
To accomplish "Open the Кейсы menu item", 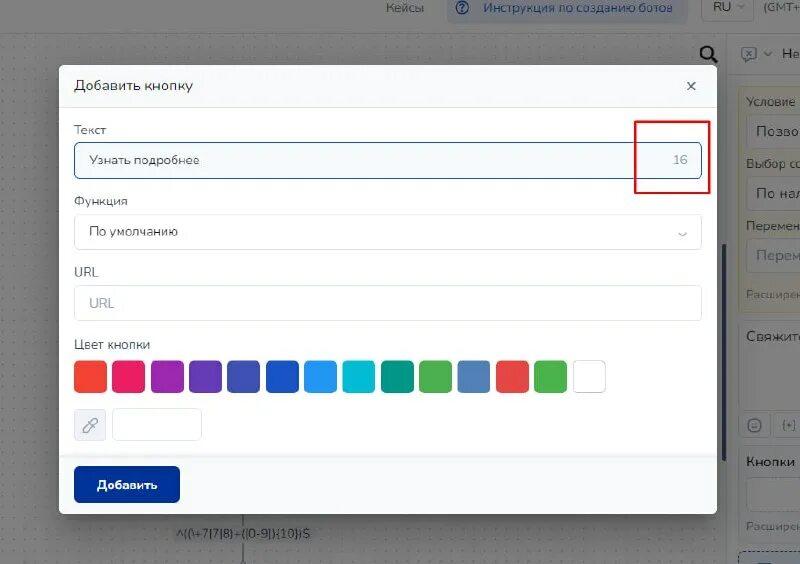I will point(405,8).
